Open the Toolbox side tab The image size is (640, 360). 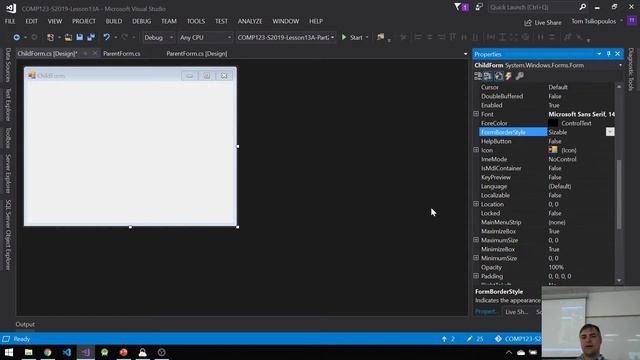(x=8, y=138)
